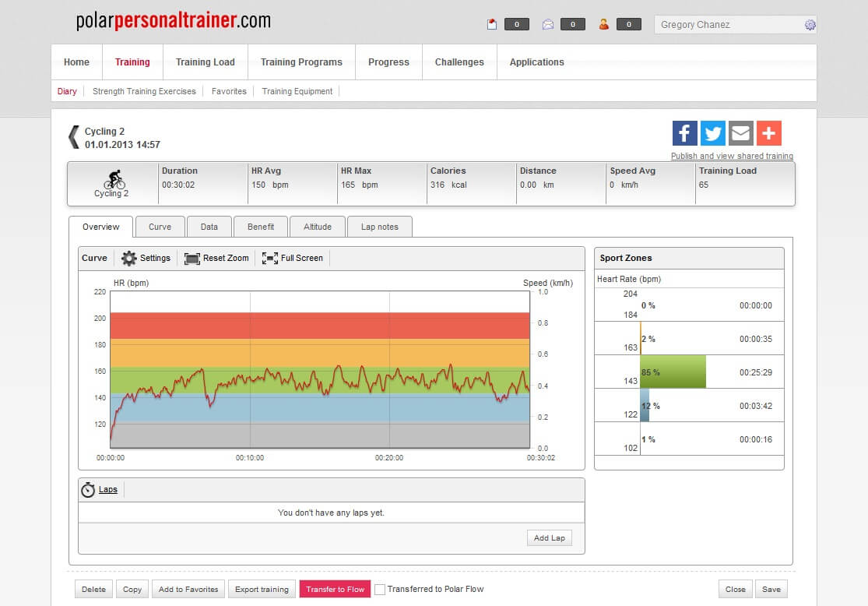Image resolution: width=868 pixels, height=606 pixels.
Task: Click the back arrow beside Cycling 2
Action: 74,137
